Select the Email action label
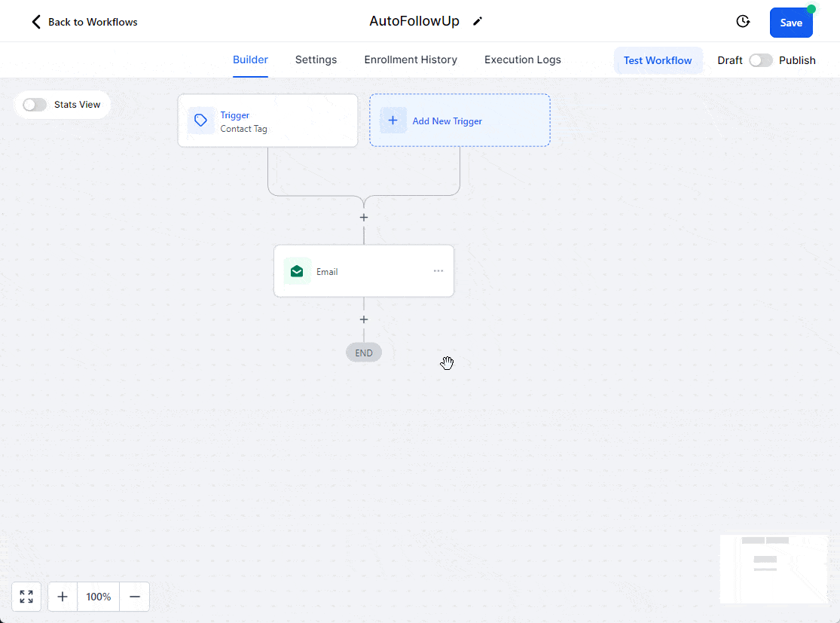This screenshot has height=623, width=840. tap(327, 272)
